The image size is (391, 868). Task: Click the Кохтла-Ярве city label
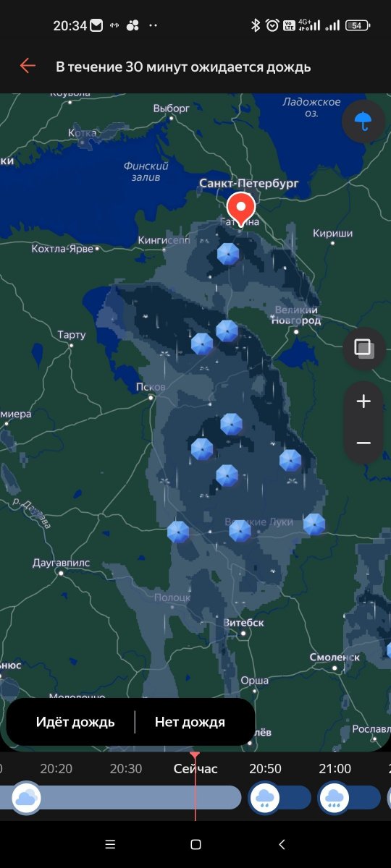[x=64, y=249]
